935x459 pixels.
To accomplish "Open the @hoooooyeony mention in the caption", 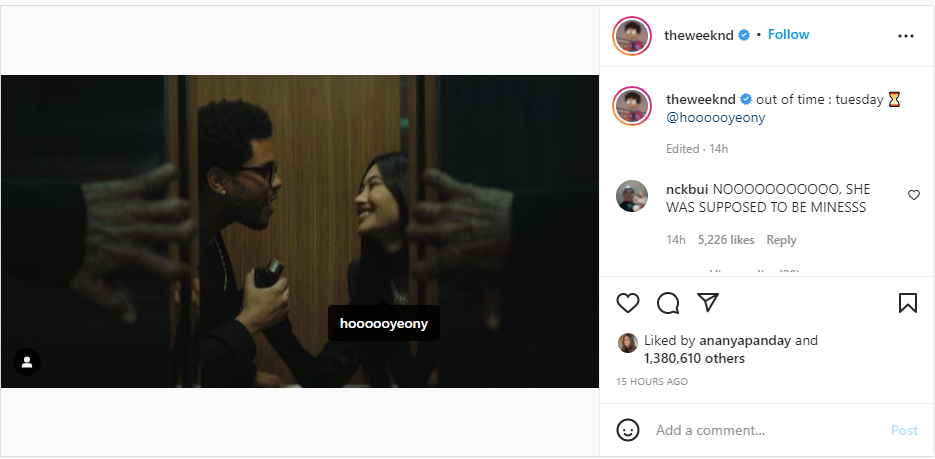I will 716,118.
